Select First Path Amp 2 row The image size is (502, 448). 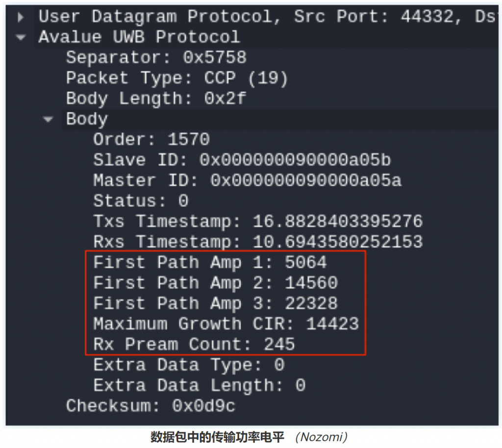click(216, 283)
